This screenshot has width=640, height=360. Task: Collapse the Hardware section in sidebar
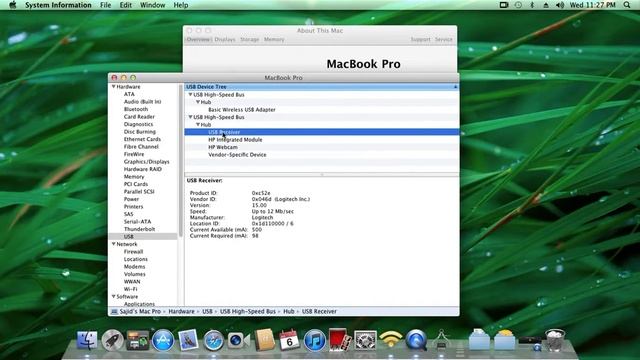pyautogui.click(x=113, y=87)
